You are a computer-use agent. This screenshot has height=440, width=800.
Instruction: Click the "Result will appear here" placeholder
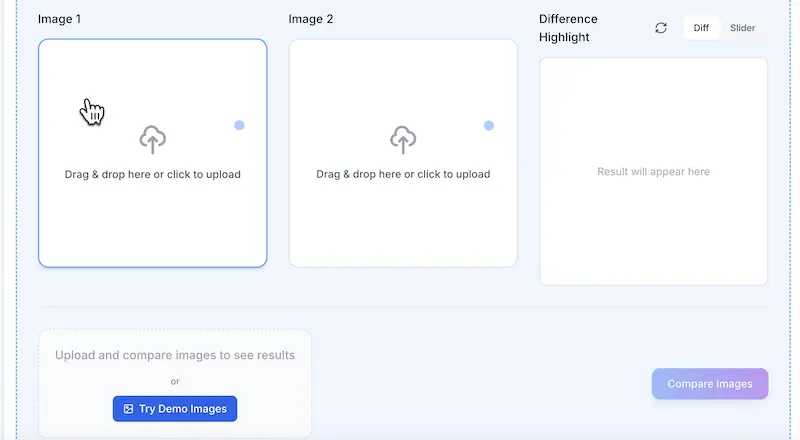[x=654, y=172]
